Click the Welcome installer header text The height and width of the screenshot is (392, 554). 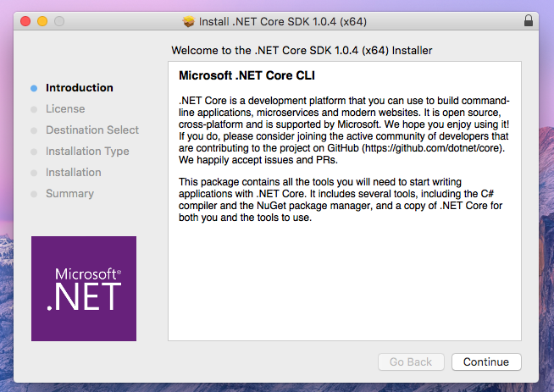click(x=302, y=51)
